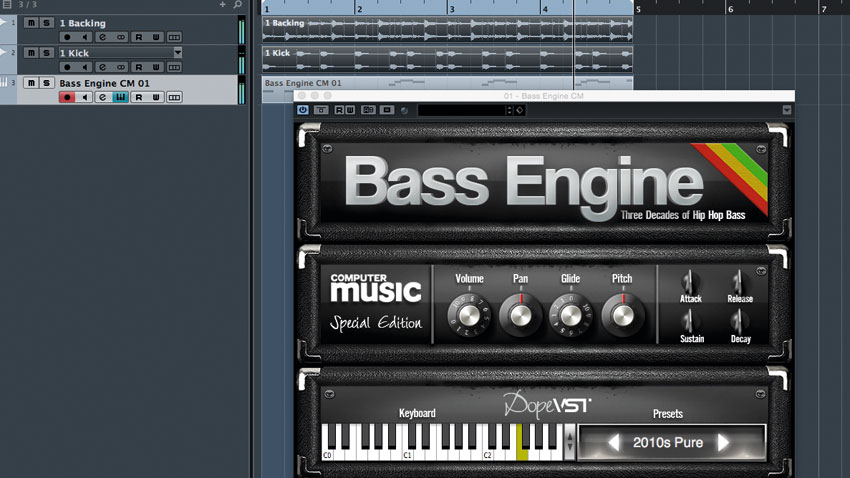Solo the 1 Kick track
This screenshot has height=478, width=850.
46,53
